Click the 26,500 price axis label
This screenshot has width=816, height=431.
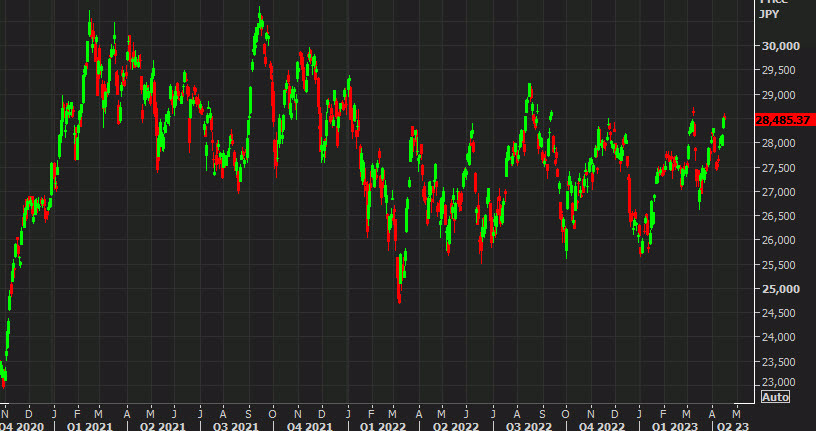pyautogui.click(x=781, y=216)
